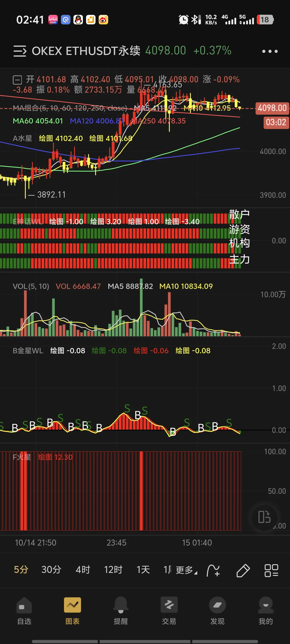This screenshot has width=290, height=644.
Task: Tap the E神话WL indicator label
Action: pyautogui.click(x=28, y=221)
